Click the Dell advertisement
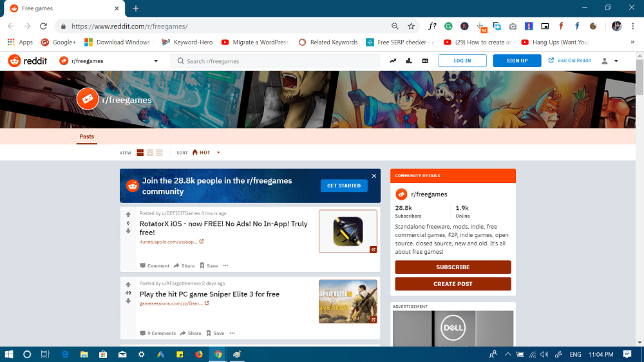644x362 pixels. 453,329
